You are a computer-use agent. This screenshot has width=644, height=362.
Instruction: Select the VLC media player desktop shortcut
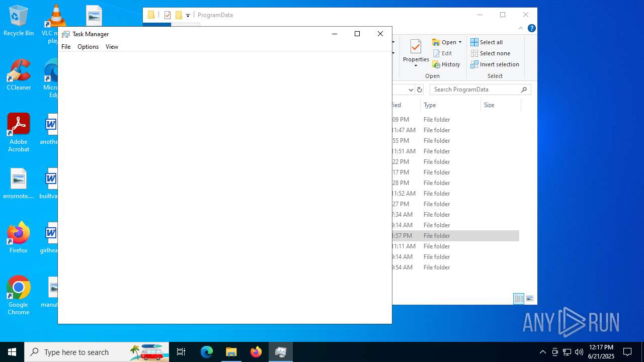pos(53,24)
